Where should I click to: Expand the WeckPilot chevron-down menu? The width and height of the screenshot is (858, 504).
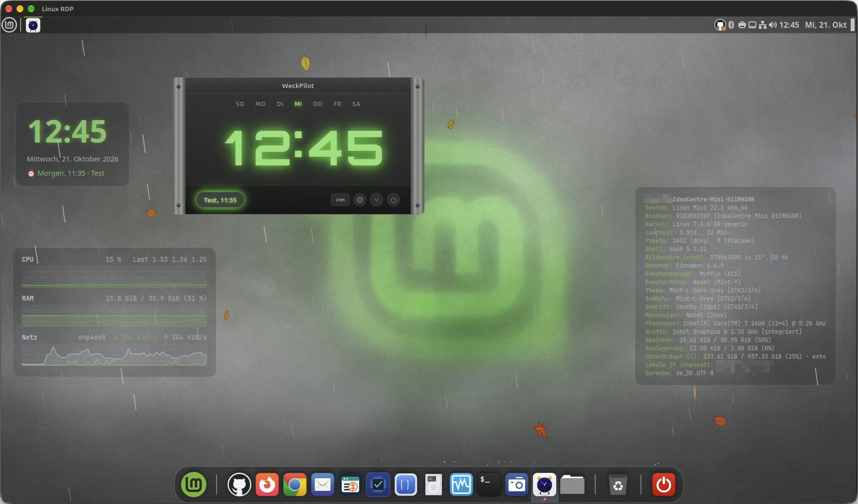click(376, 200)
